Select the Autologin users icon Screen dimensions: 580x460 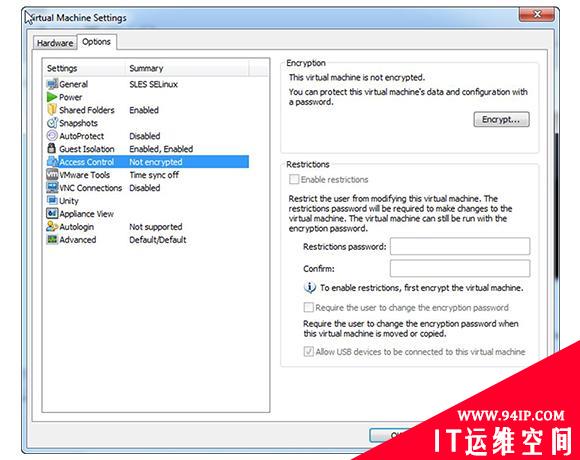point(52,226)
